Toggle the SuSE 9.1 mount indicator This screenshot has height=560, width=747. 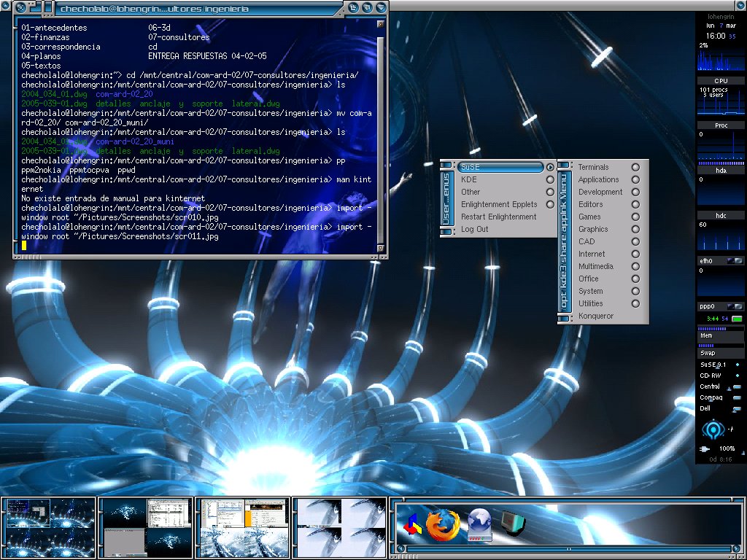click(737, 365)
